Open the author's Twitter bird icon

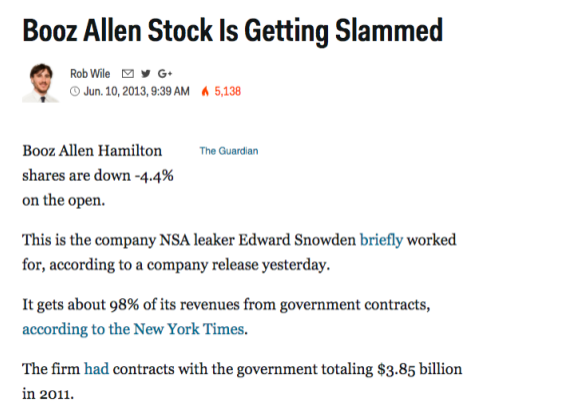tap(146, 73)
